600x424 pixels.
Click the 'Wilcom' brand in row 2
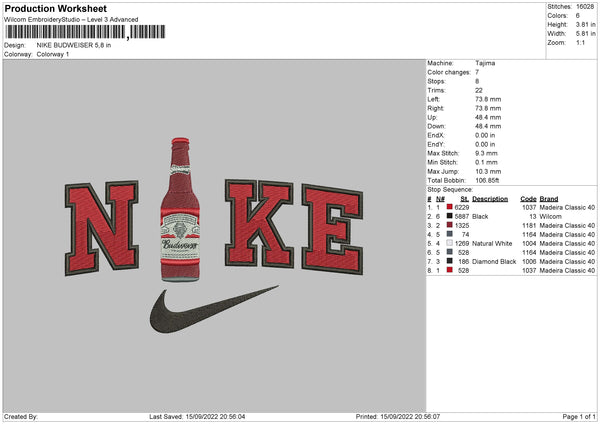tap(551, 217)
